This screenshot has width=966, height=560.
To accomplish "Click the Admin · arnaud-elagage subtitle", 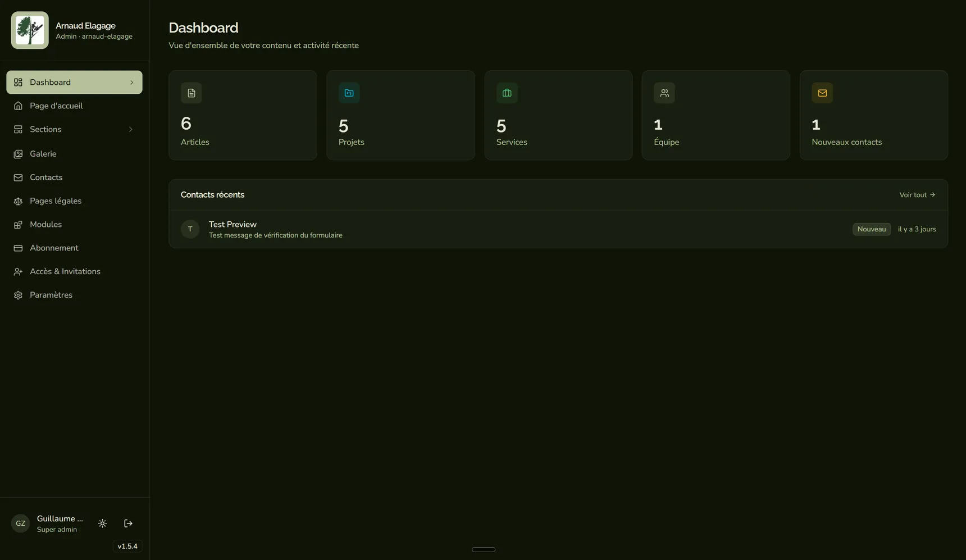I will pyautogui.click(x=94, y=37).
